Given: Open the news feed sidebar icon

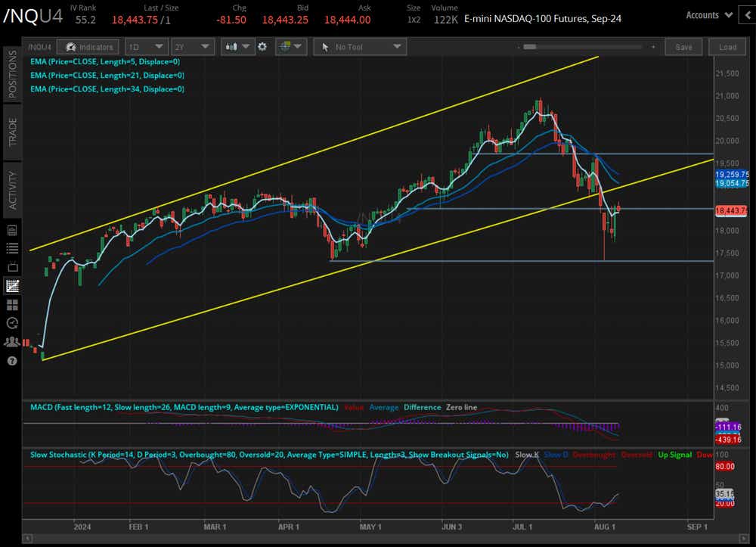Looking at the screenshot, I should (x=12, y=231).
